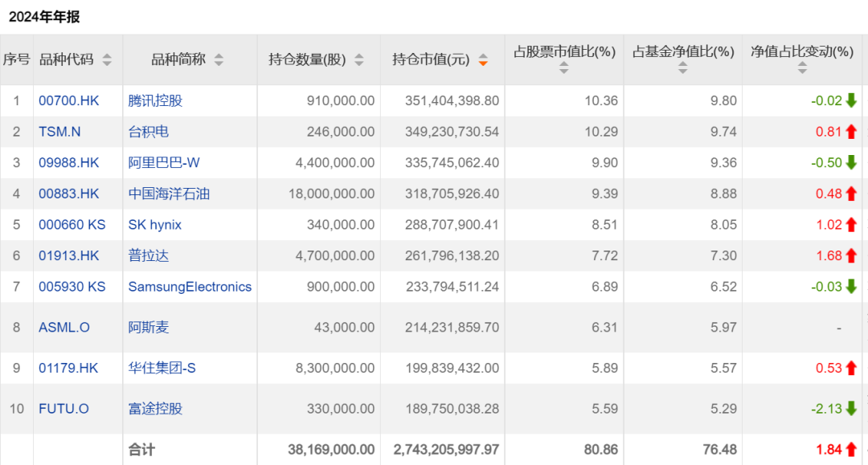868x465 pixels.
Task: Toggle 持仓市值(元) descending sort arrow
Action: tap(483, 59)
